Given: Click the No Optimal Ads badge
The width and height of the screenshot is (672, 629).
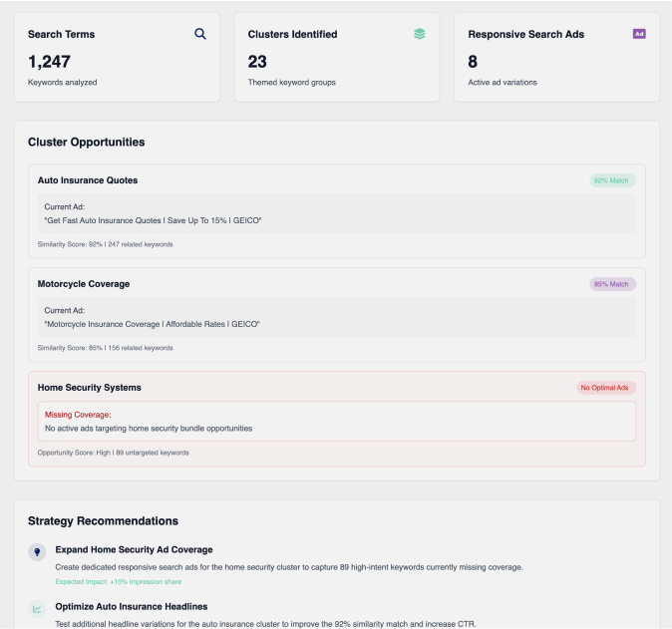Looking at the screenshot, I should 605,388.
